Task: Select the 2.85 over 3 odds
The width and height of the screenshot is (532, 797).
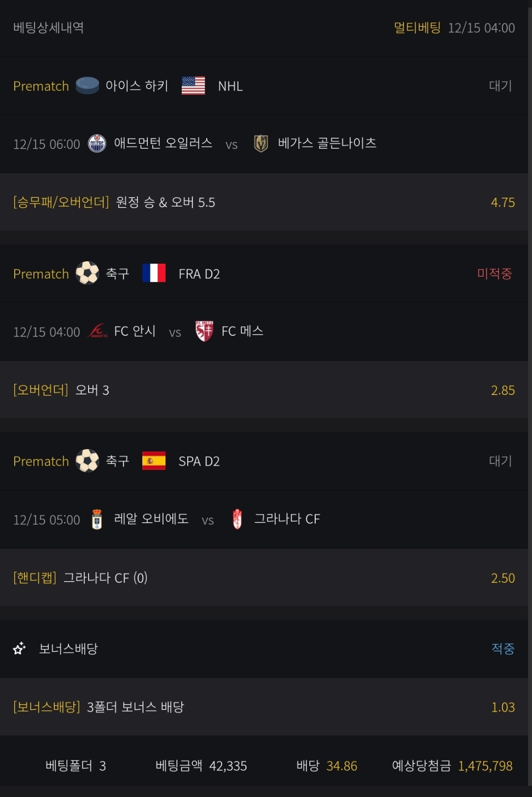Action: coord(502,390)
